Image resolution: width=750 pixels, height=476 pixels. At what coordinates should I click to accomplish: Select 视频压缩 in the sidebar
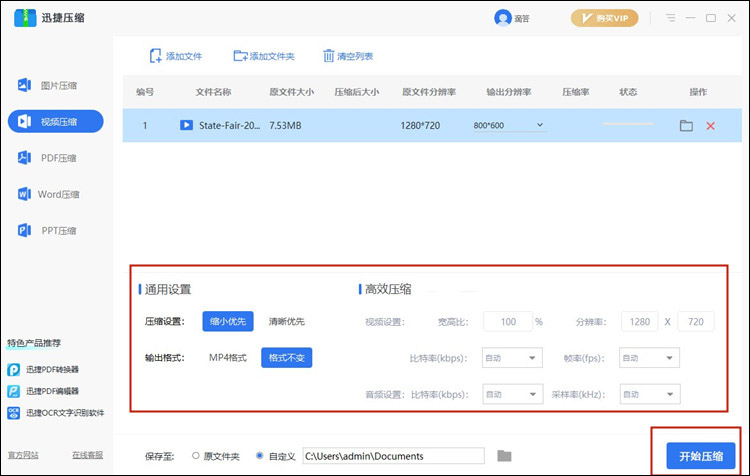pos(55,122)
